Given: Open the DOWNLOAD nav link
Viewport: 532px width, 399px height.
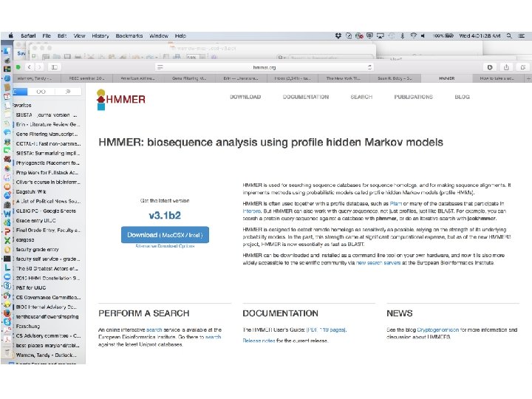Looking at the screenshot, I should tap(245, 97).
